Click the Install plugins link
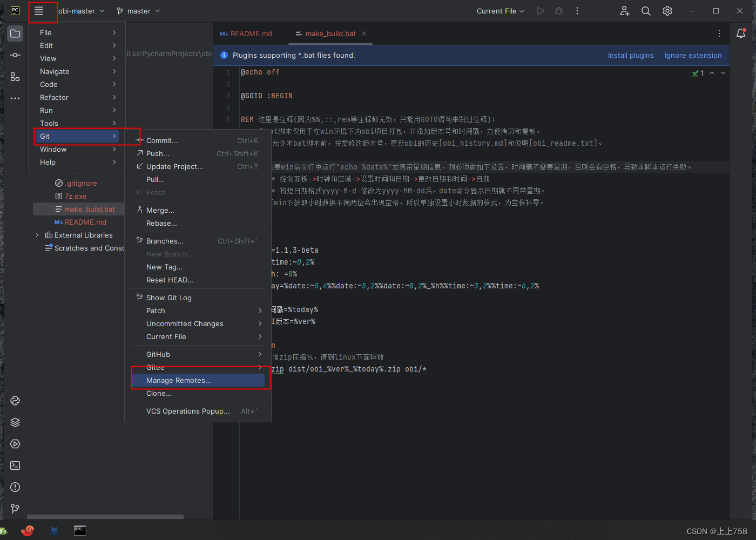This screenshot has height=540, width=756. tap(631, 55)
